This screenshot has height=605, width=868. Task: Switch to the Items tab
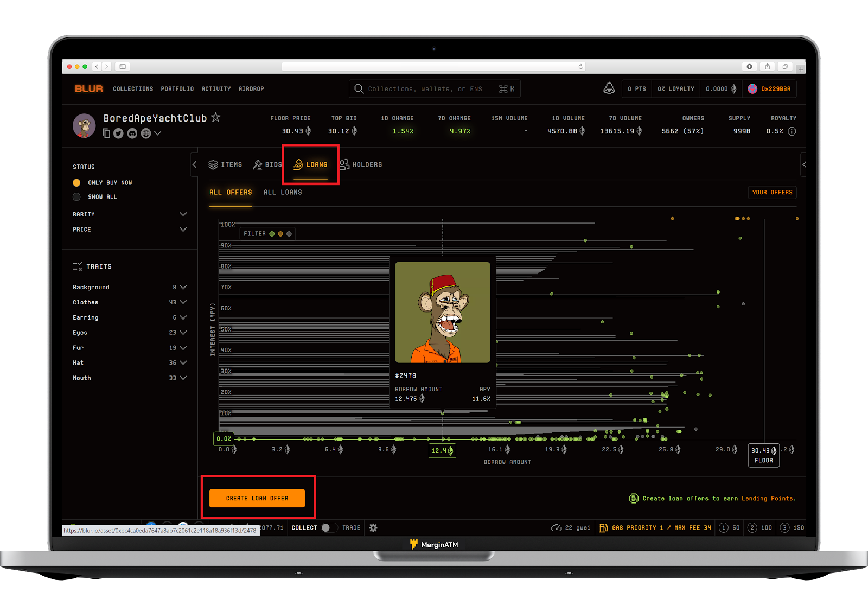pyautogui.click(x=225, y=164)
